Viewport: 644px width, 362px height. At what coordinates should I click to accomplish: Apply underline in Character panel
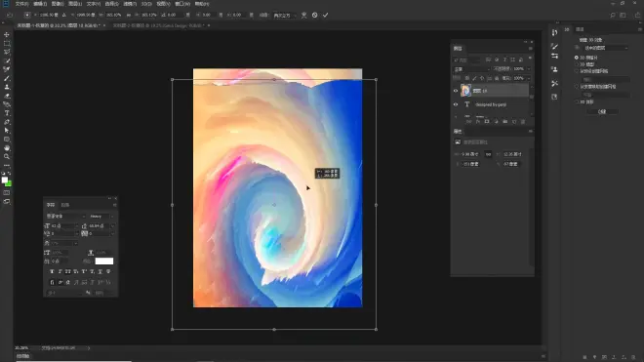pyautogui.click(x=100, y=271)
